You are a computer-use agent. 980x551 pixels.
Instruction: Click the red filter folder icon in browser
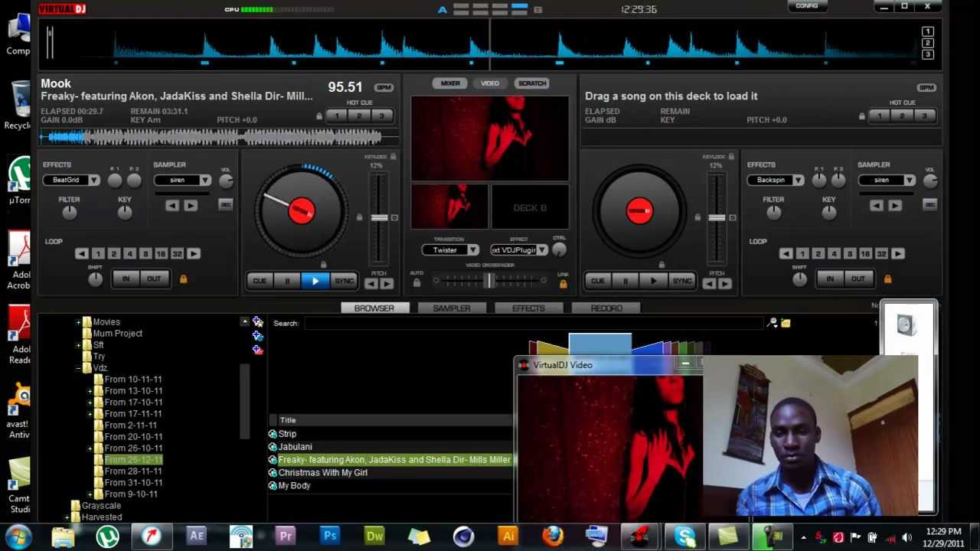click(x=258, y=350)
